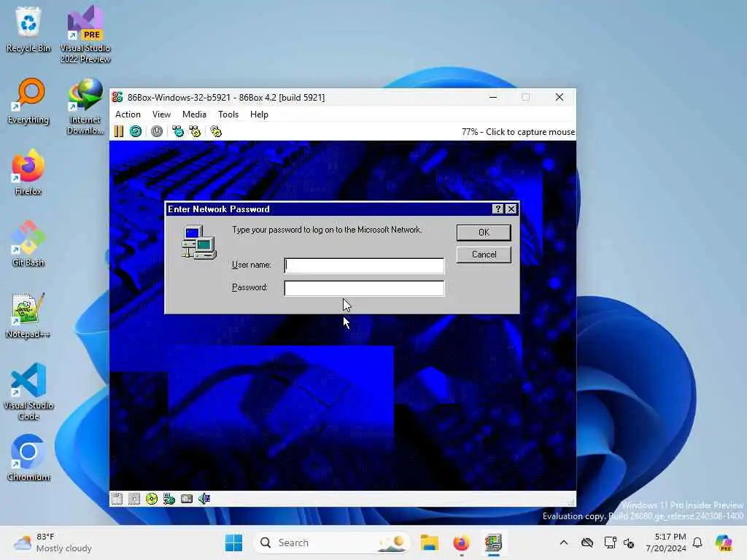Open Copilot preview icon in taskbar
The width and height of the screenshot is (747, 560).
(x=724, y=542)
